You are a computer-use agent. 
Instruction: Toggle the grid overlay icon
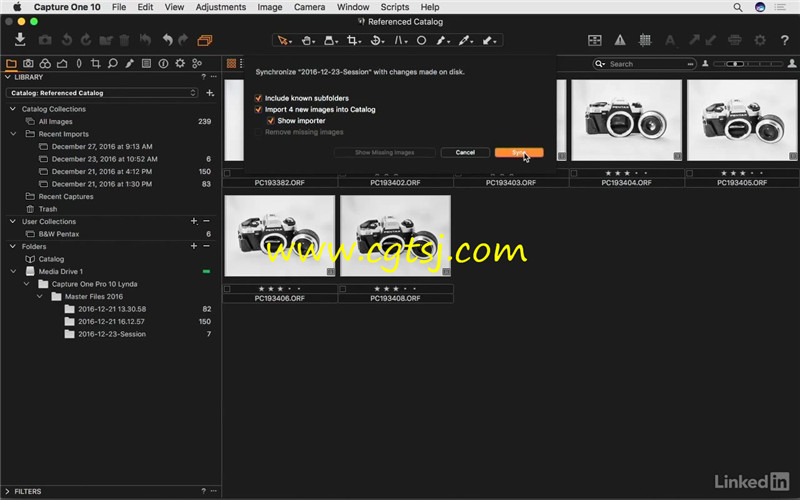coord(645,40)
